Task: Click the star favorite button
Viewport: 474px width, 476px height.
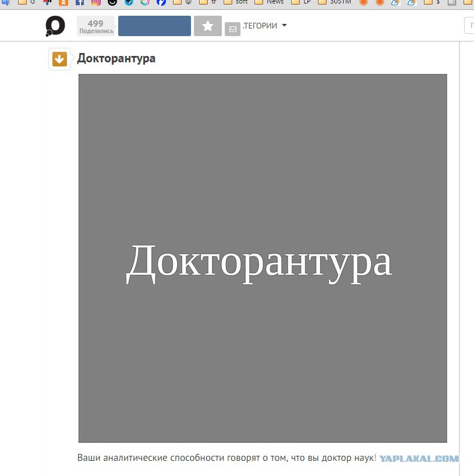Action: pos(208,26)
